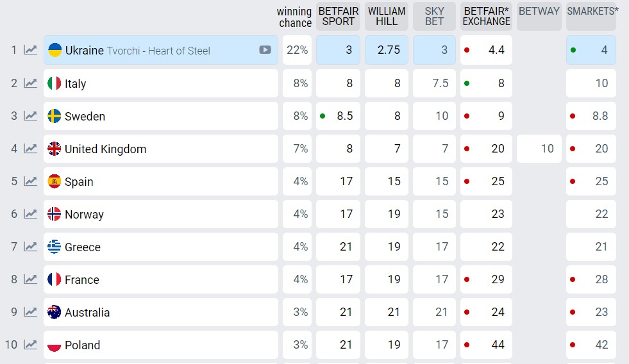Open the Betfair Exchange column header
629x364 pixels.
[486, 17]
